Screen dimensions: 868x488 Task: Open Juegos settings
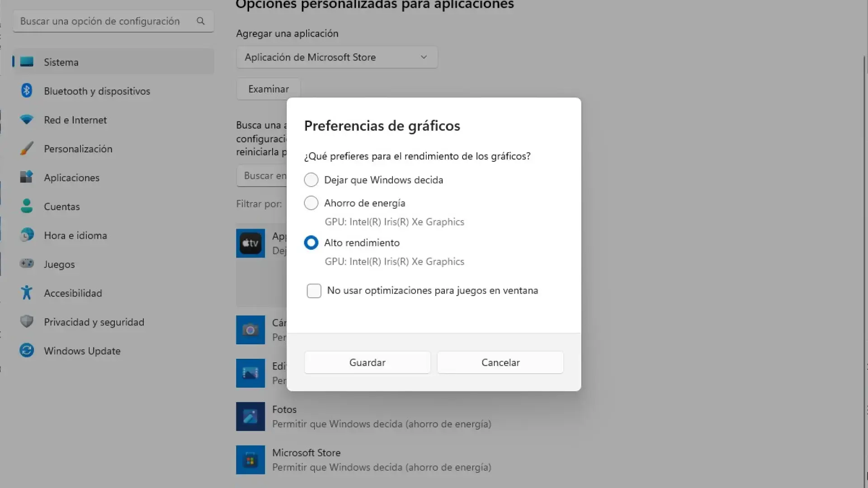pos(59,264)
